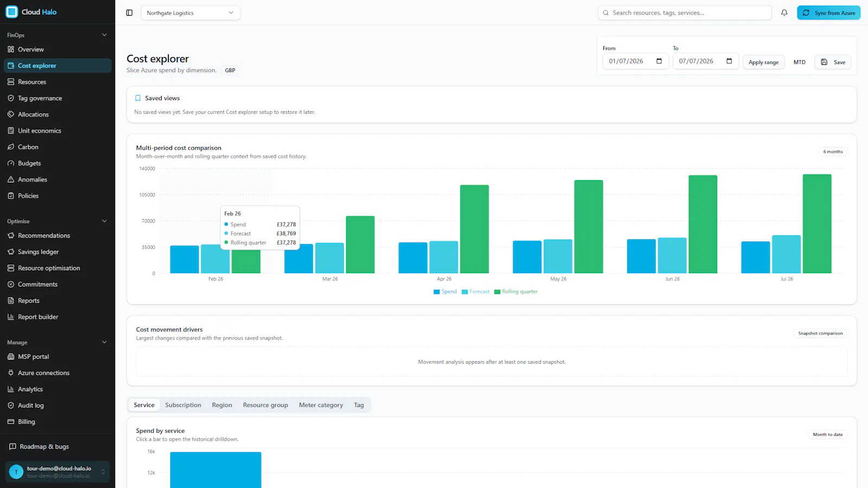
Task: Open the Carbon page via leaf icon
Action: click(11, 147)
